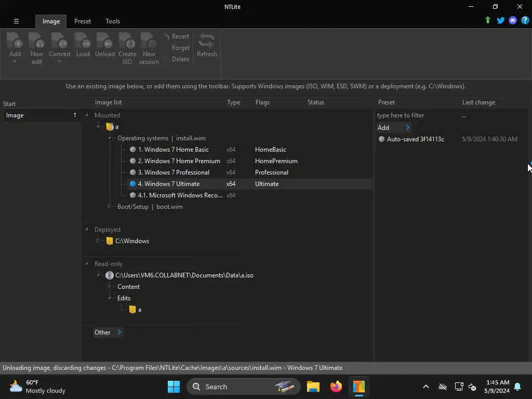Collapse Operating systems | install.wim node

click(110, 138)
